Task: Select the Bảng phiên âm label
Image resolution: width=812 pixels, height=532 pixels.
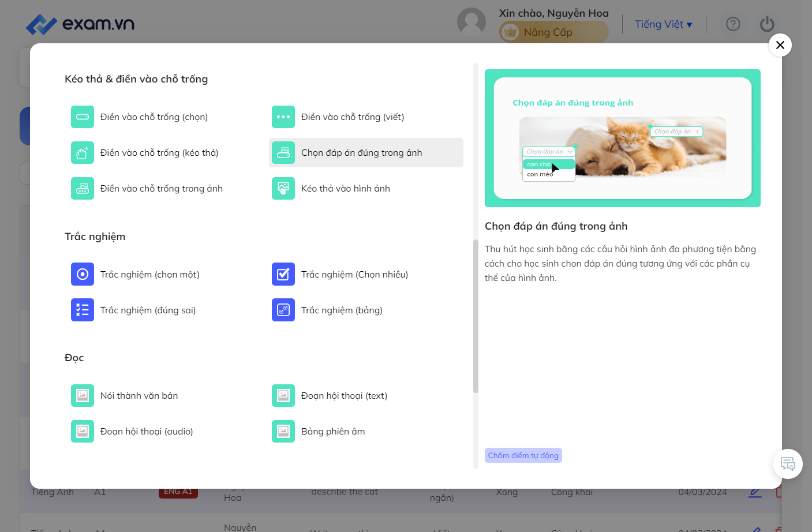Action: 333,431
